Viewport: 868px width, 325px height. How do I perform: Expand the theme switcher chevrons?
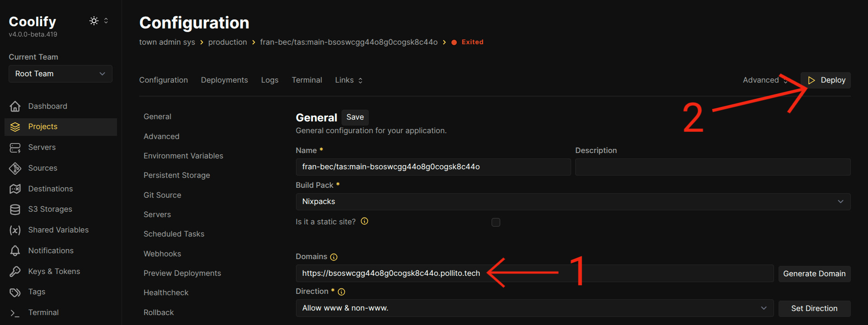click(106, 21)
